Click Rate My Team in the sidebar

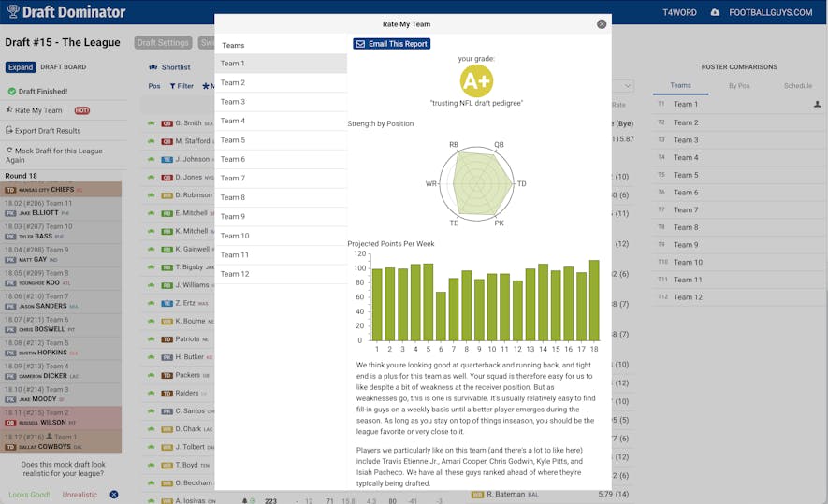[x=38, y=110]
